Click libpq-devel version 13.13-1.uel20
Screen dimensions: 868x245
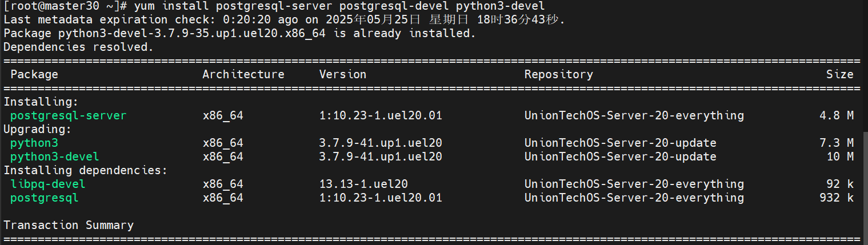point(363,184)
